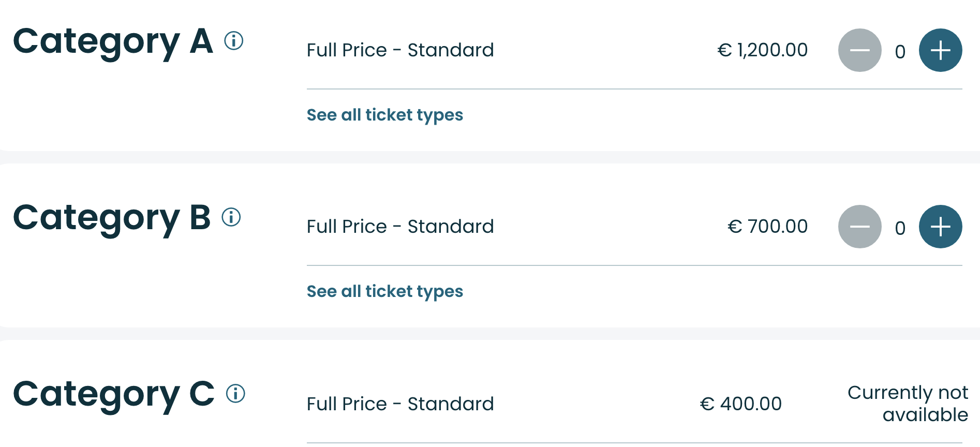
Task: Click the Currently not available notice
Action: pos(908,404)
